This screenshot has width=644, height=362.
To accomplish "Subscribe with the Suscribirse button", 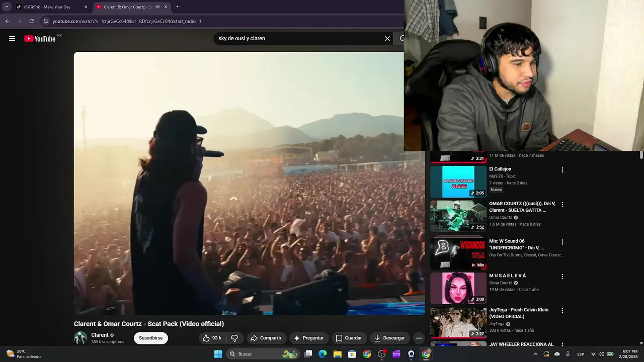I will (150, 338).
